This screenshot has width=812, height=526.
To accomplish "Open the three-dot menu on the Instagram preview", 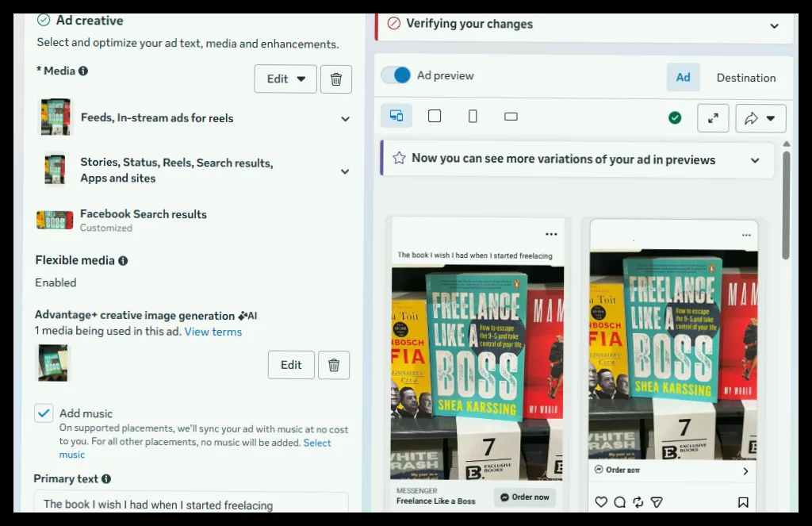I will [x=746, y=235].
